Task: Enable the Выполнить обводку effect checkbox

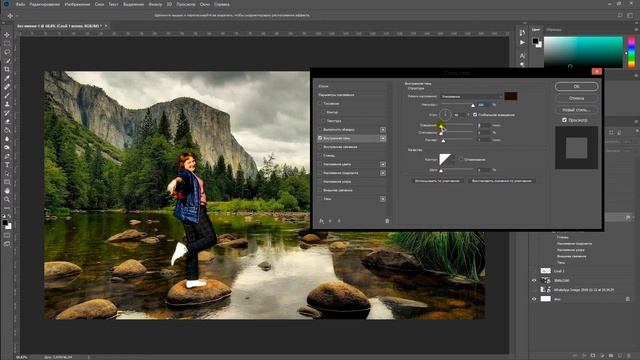Action: pos(320,130)
